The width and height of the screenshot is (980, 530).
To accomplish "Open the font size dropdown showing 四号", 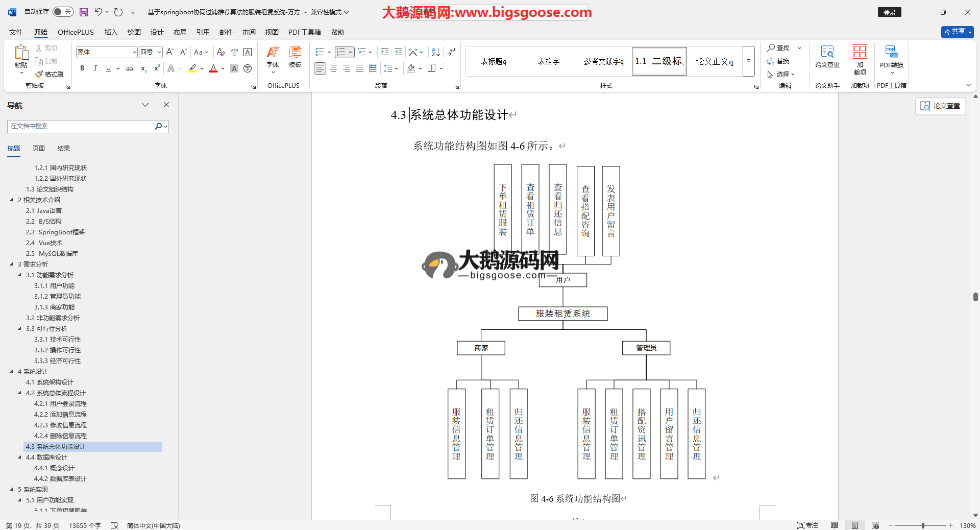I will coord(151,52).
